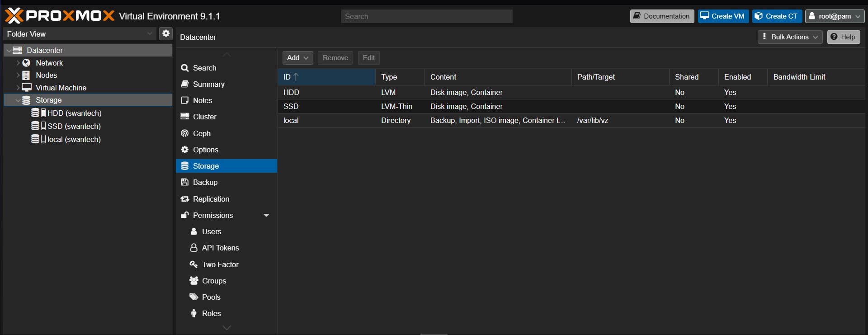Click the Two Factor key icon

coord(193,264)
